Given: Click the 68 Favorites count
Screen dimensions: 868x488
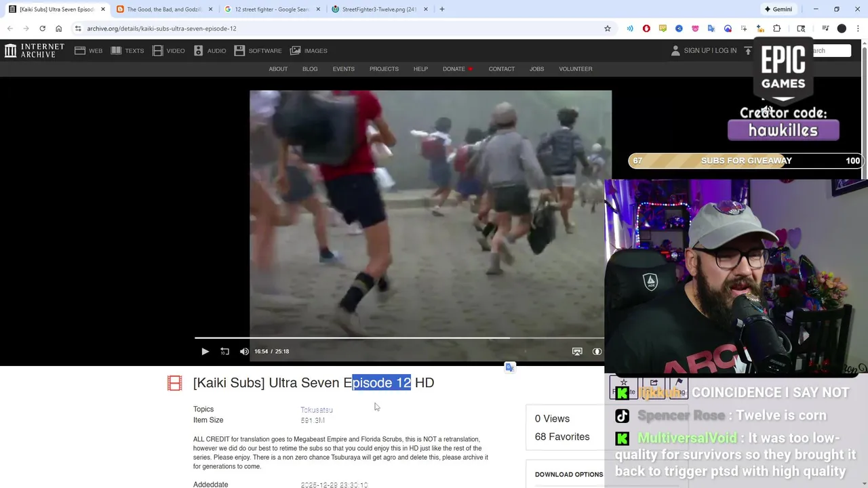Looking at the screenshot, I should coord(562,436).
